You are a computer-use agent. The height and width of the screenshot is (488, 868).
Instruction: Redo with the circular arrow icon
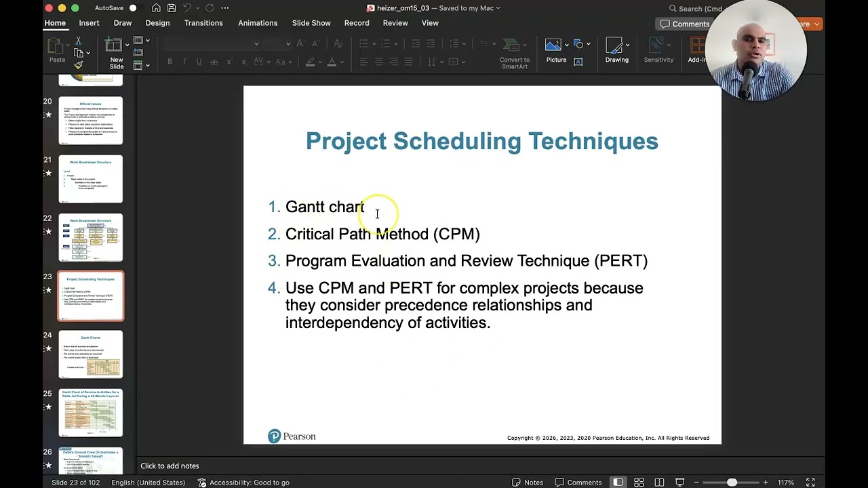[210, 8]
